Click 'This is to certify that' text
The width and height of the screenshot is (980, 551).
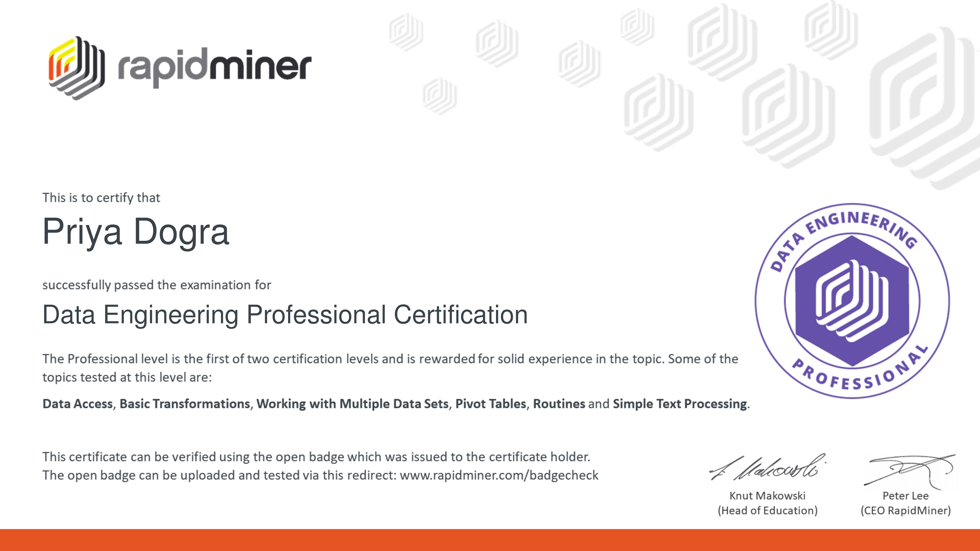pyautogui.click(x=101, y=198)
